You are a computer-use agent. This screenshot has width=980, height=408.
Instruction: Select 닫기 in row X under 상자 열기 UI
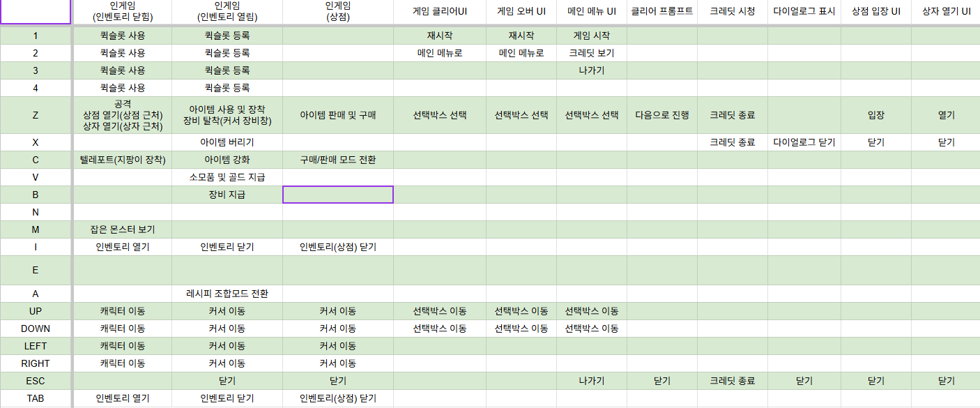point(946,142)
